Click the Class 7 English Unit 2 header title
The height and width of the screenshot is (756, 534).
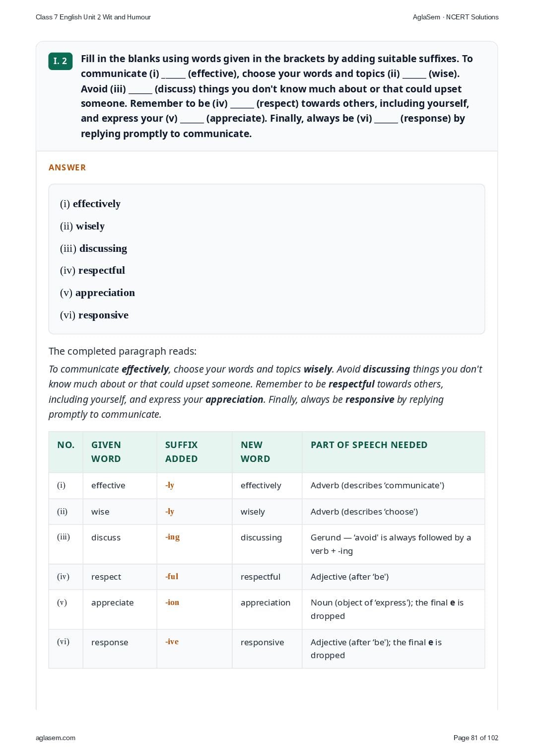(93, 17)
